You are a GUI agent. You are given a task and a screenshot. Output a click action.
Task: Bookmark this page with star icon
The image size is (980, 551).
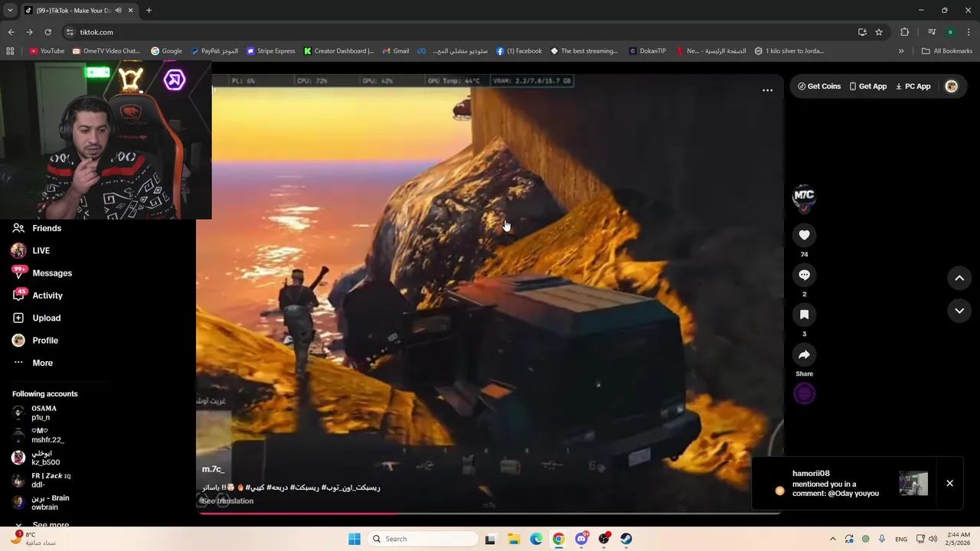pos(879,32)
